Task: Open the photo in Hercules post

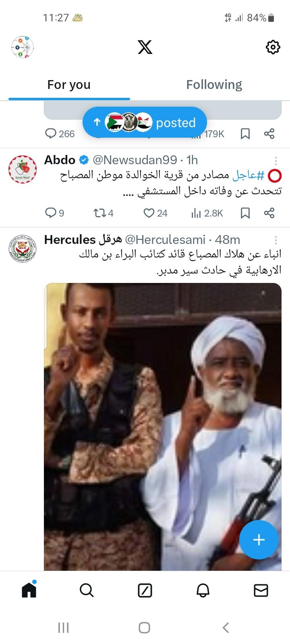Action: click(163, 427)
